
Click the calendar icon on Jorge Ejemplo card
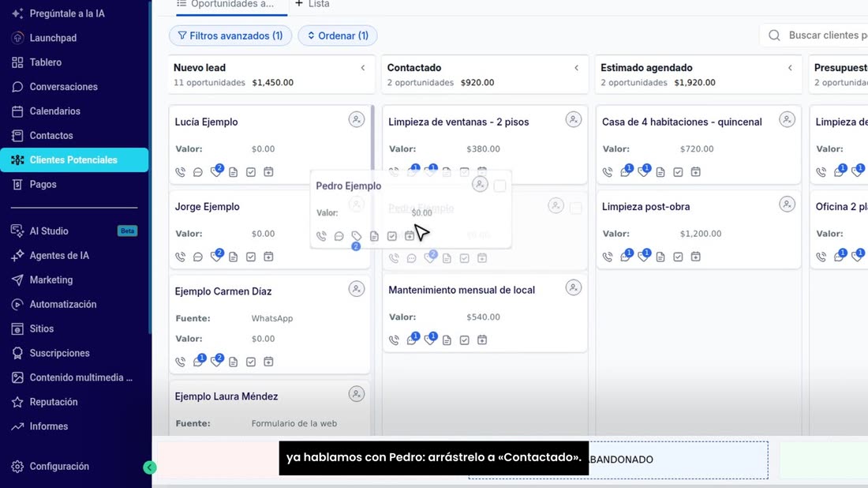pyautogui.click(x=268, y=257)
